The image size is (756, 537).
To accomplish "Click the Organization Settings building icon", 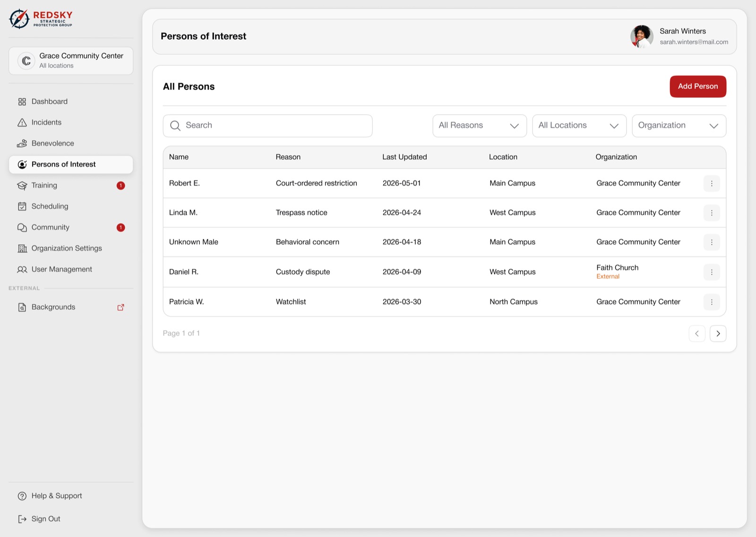I will tap(22, 248).
